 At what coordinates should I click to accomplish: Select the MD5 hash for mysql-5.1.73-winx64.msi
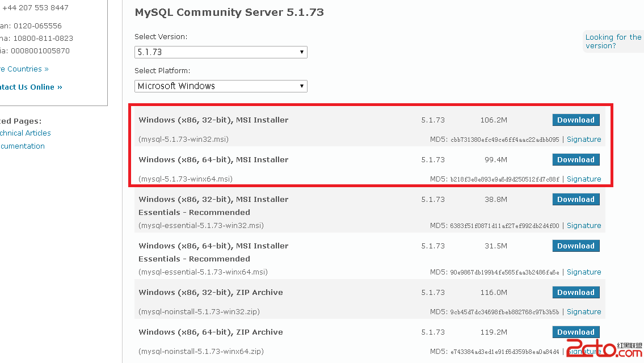click(x=505, y=179)
